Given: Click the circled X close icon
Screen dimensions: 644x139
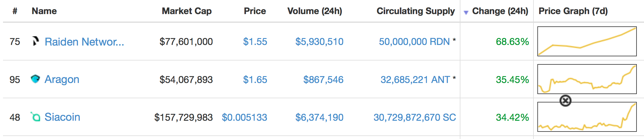Looking at the screenshot, I should tap(566, 101).
